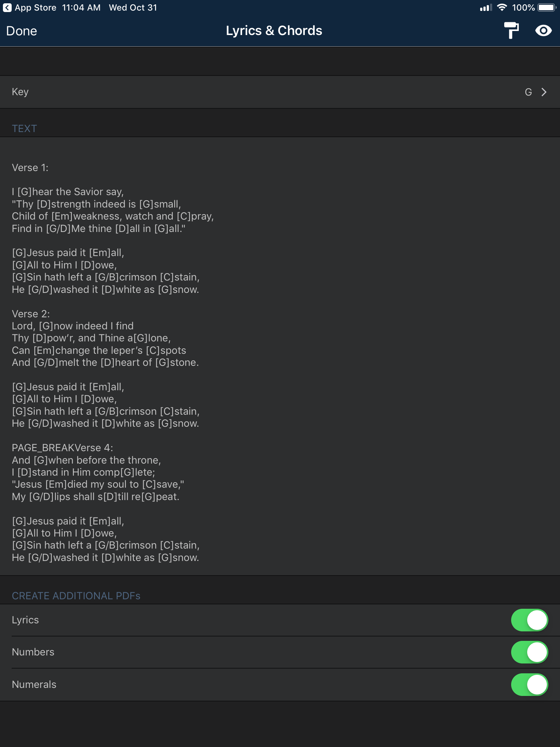
Task: Toggle the Lyrics PDF switch
Action: (529, 620)
